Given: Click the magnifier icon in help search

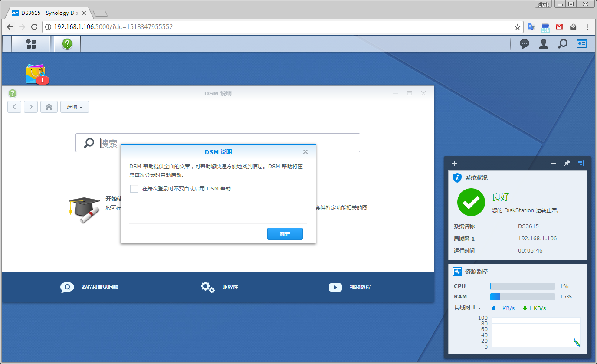Looking at the screenshot, I should [89, 143].
